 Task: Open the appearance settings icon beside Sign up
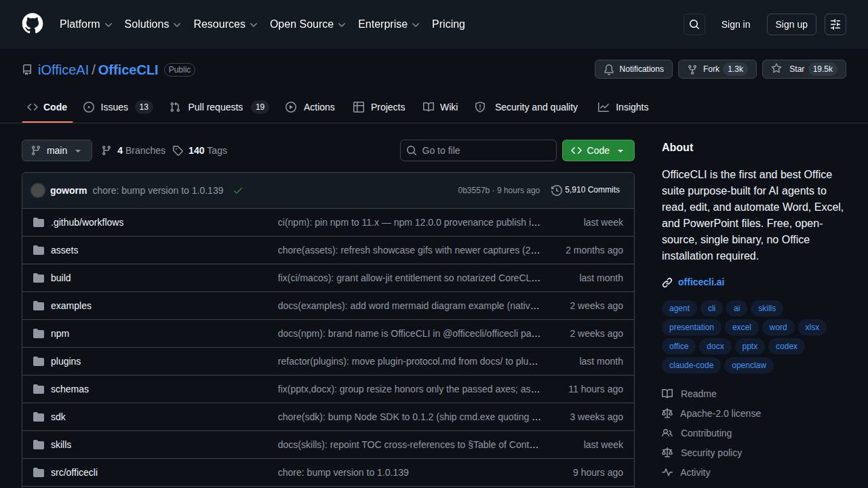coord(835,24)
